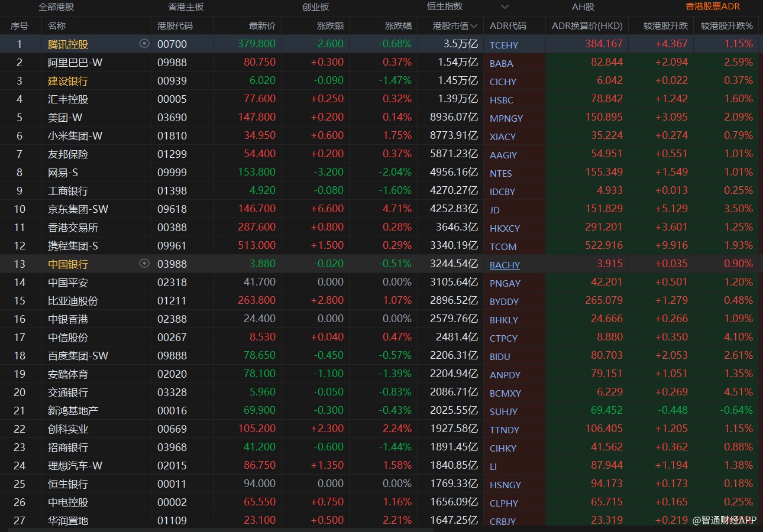Screen dimensions: 763x532
Task: Select the 香港股票ADR tab
Action: coord(713,7)
